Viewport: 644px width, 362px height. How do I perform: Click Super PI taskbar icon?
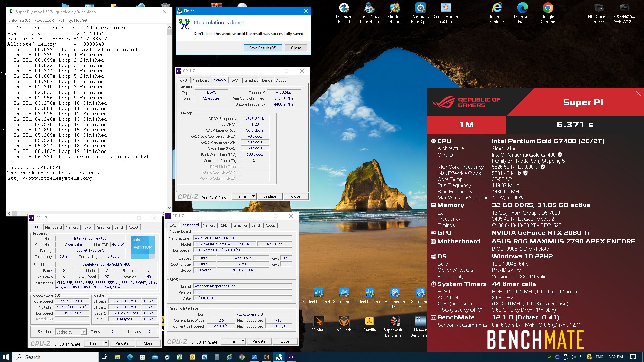coord(279,357)
